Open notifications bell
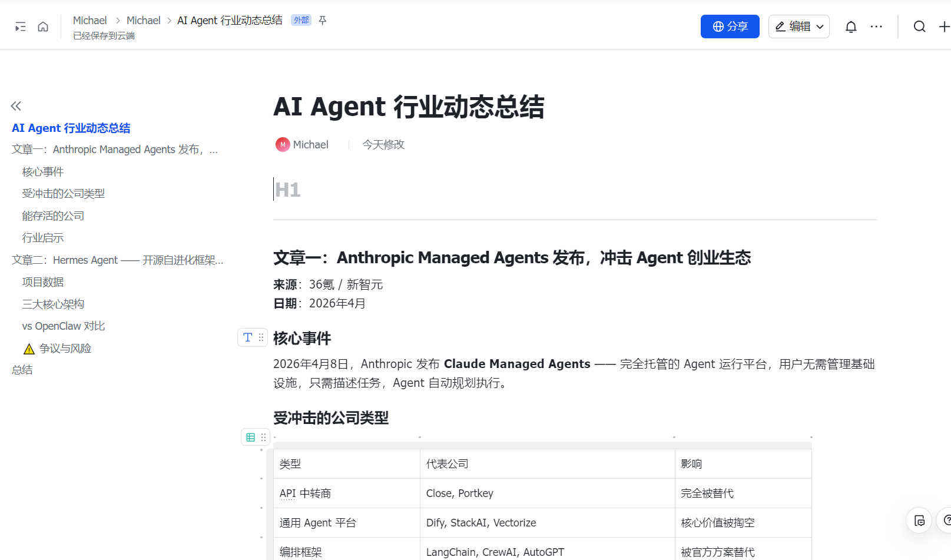Screen dimensions: 951x560 pyautogui.click(x=851, y=26)
